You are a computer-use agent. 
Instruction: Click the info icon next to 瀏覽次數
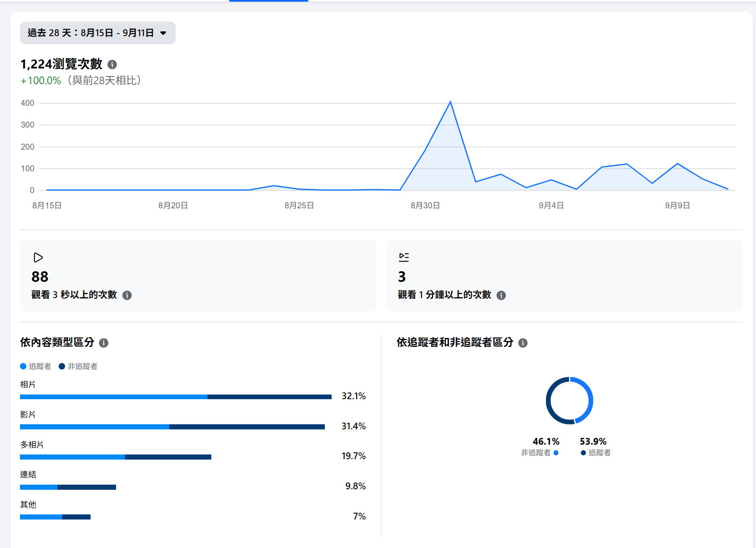112,64
